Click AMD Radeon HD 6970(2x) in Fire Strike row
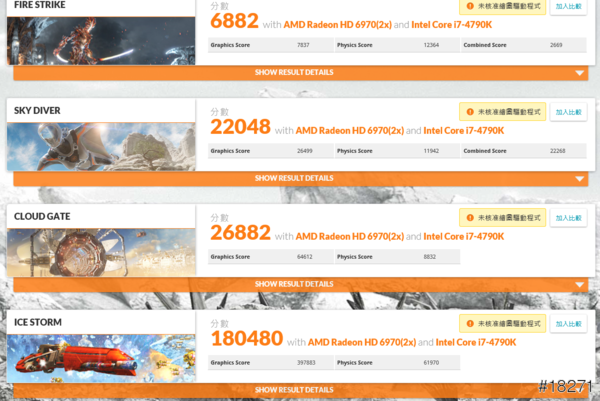This screenshot has height=401, width=600. pos(338,25)
